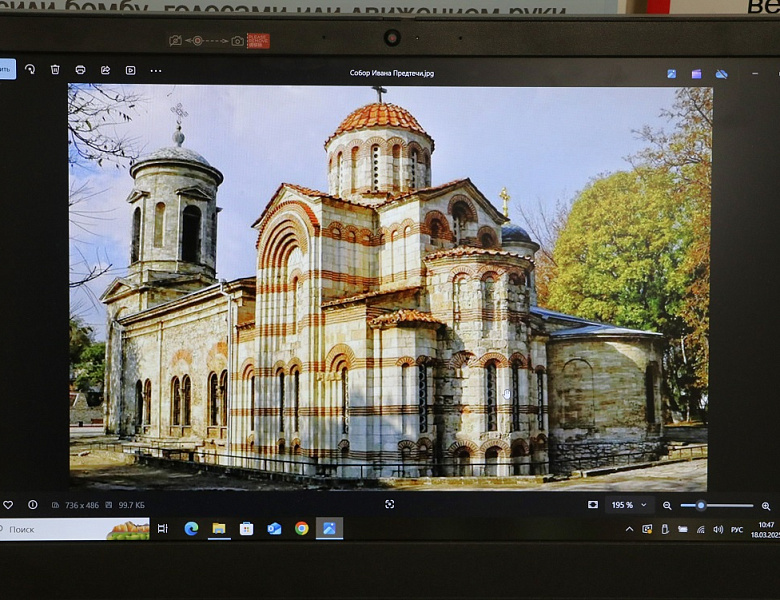This screenshot has width=780, height=600.
Task: Open the volume speaker tray icon
Action: pos(718,529)
